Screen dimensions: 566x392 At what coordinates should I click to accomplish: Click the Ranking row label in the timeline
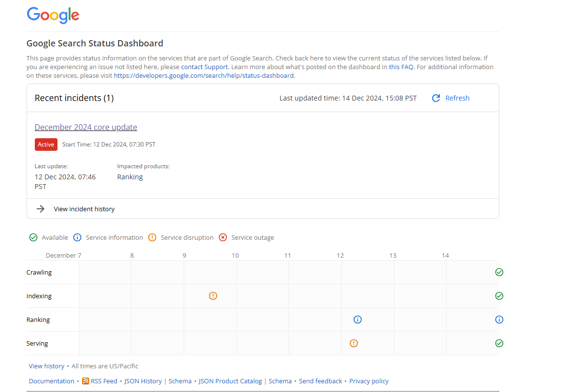pos(38,320)
